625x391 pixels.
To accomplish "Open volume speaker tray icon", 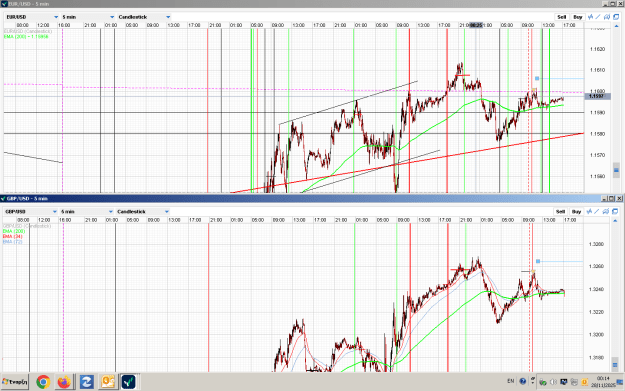I will pyautogui.click(x=553, y=382).
